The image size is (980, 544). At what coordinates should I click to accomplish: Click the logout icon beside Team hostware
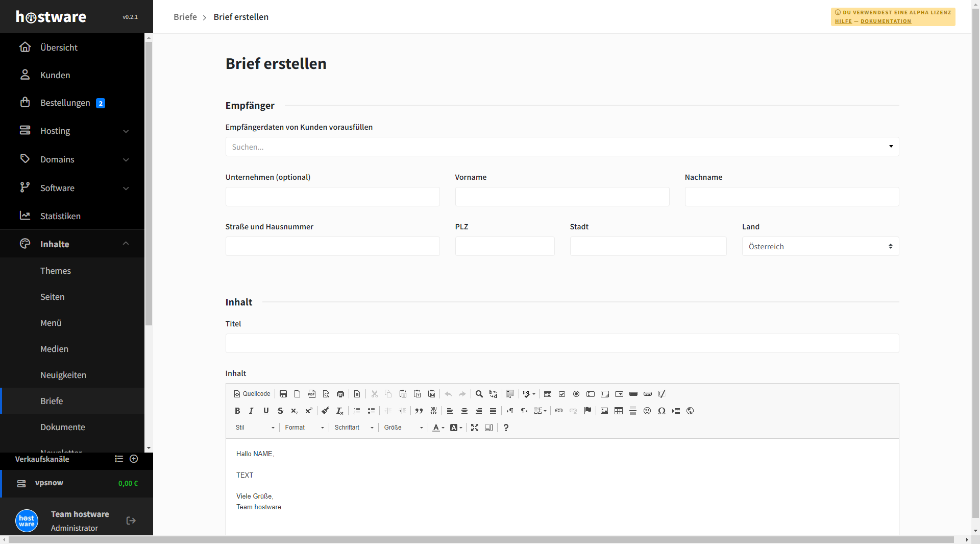131,521
